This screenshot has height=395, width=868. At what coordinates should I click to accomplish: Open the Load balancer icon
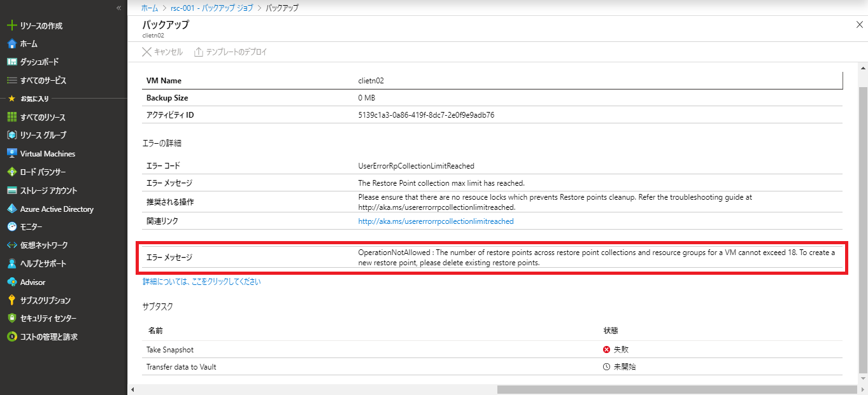11,172
